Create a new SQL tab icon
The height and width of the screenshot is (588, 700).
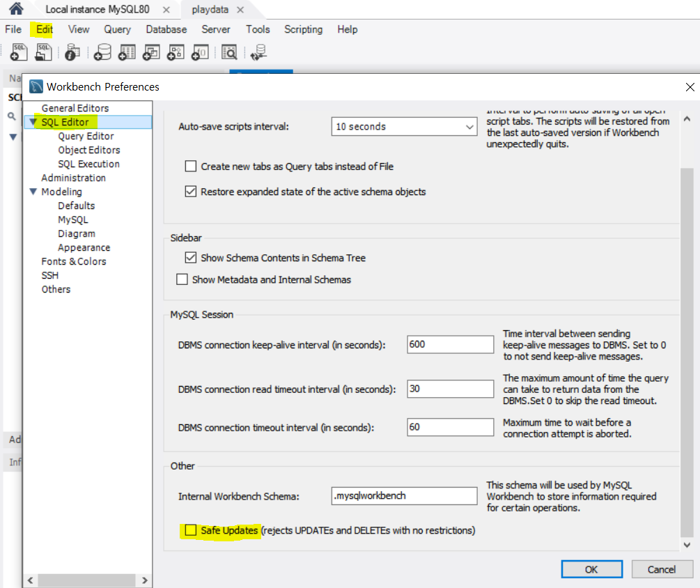pyautogui.click(x=18, y=52)
